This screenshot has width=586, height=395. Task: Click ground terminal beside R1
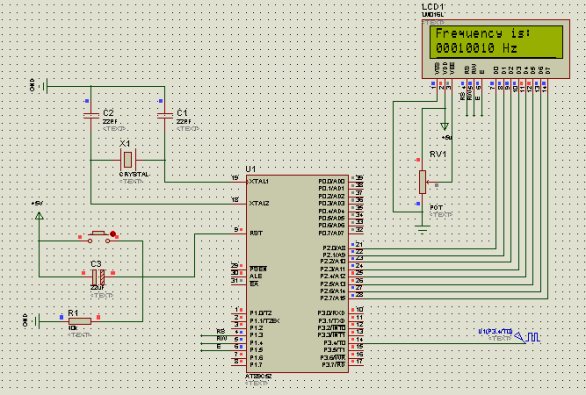click(37, 321)
